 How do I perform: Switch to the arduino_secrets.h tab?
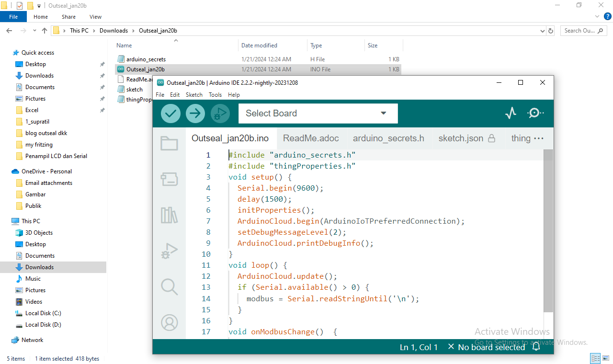coord(388,138)
